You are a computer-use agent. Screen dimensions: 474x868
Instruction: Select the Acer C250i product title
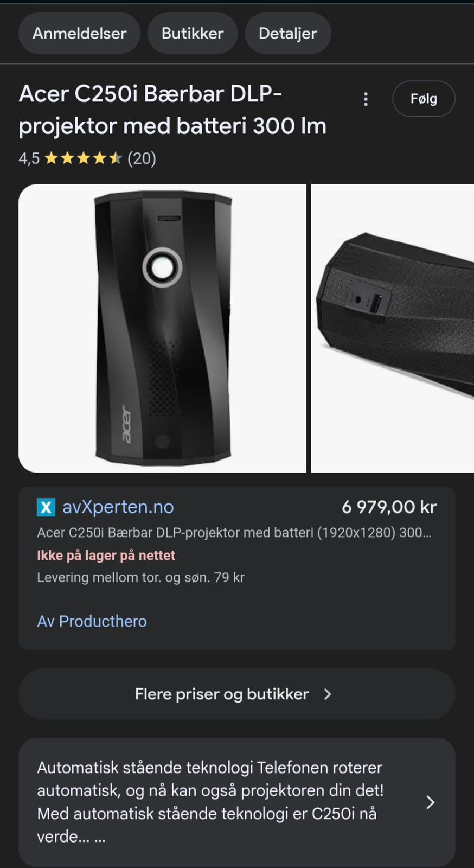[172, 110]
